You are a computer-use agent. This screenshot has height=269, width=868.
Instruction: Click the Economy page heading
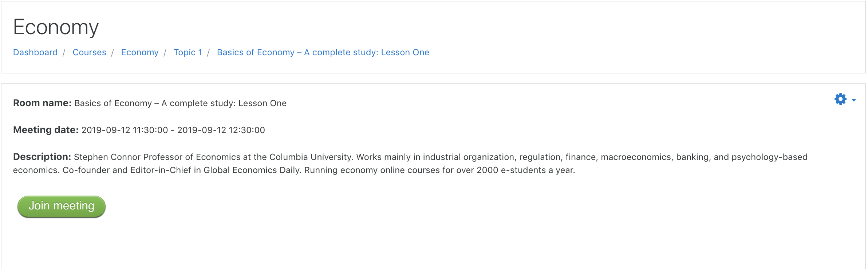point(56,27)
